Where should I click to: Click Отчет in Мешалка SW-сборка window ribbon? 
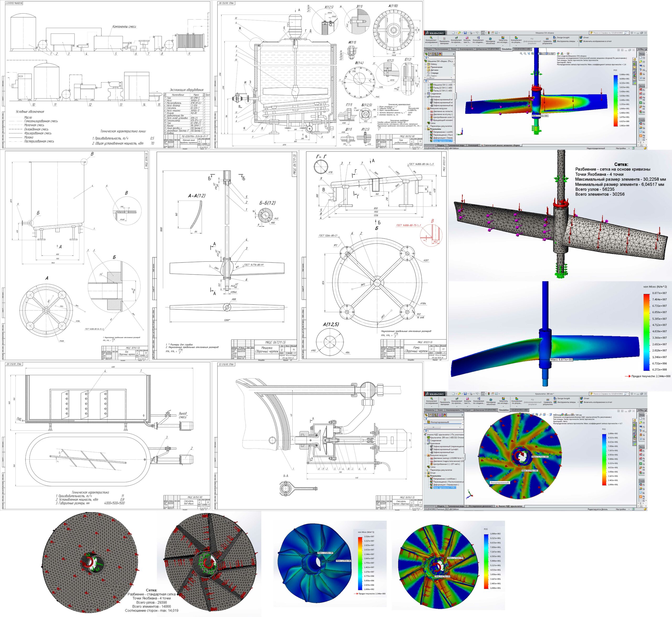pyautogui.click(x=585, y=37)
